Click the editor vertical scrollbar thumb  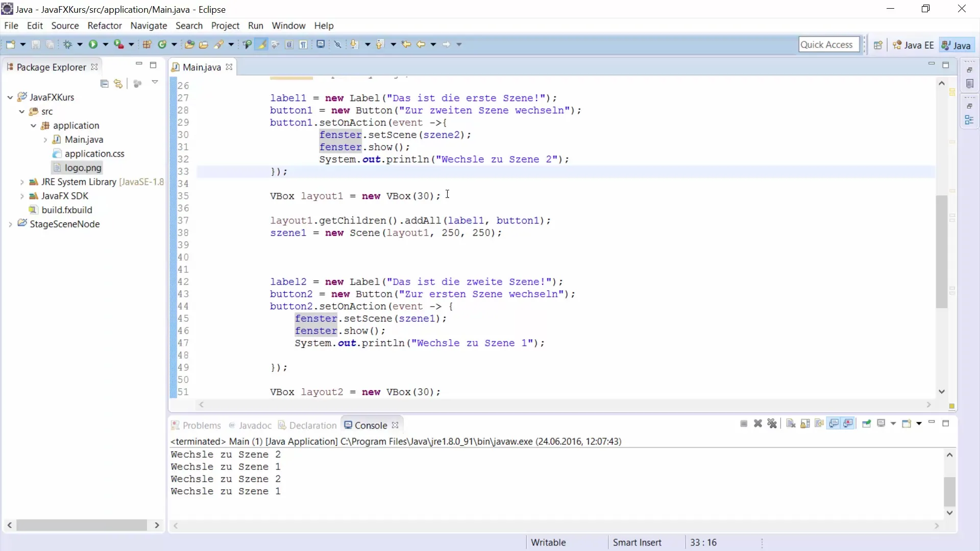click(942, 252)
